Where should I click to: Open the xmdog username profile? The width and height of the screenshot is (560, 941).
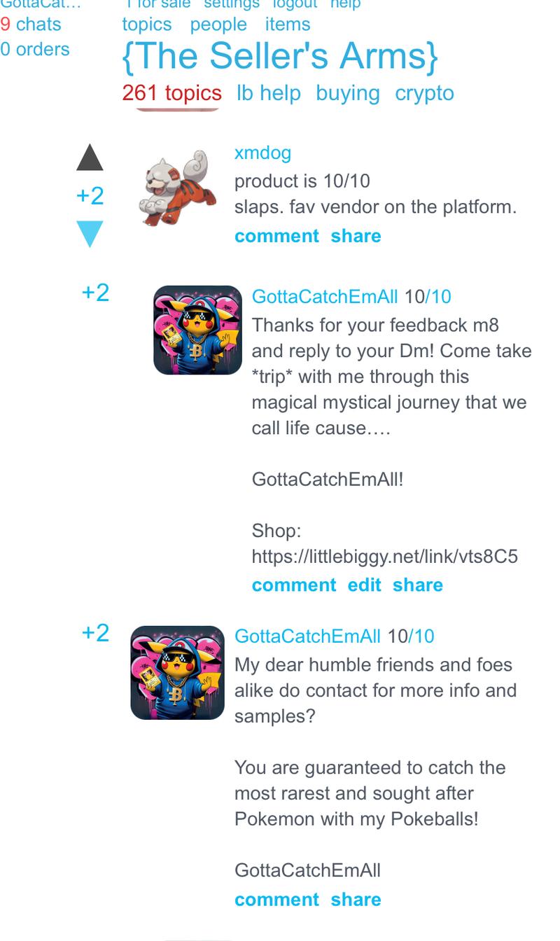pos(262,153)
